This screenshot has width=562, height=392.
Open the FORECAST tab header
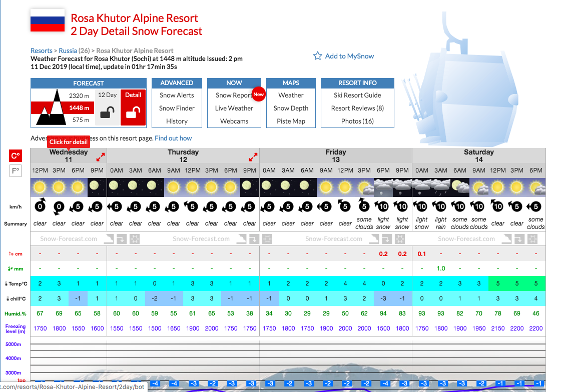[x=89, y=83]
